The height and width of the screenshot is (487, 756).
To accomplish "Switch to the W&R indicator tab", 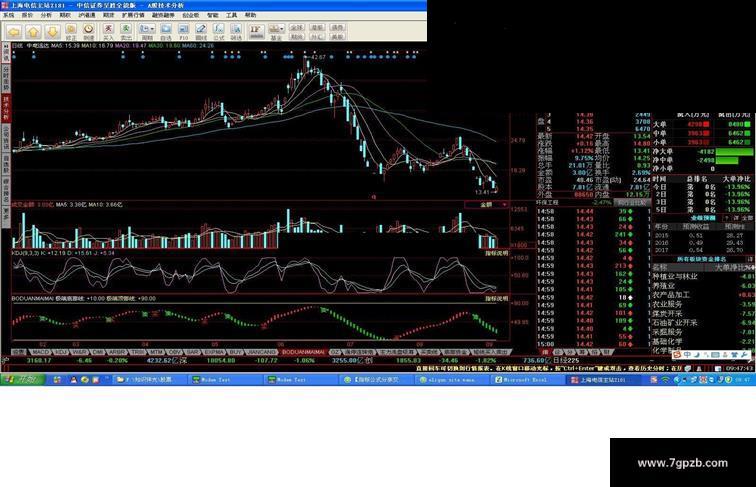I will point(80,352).
